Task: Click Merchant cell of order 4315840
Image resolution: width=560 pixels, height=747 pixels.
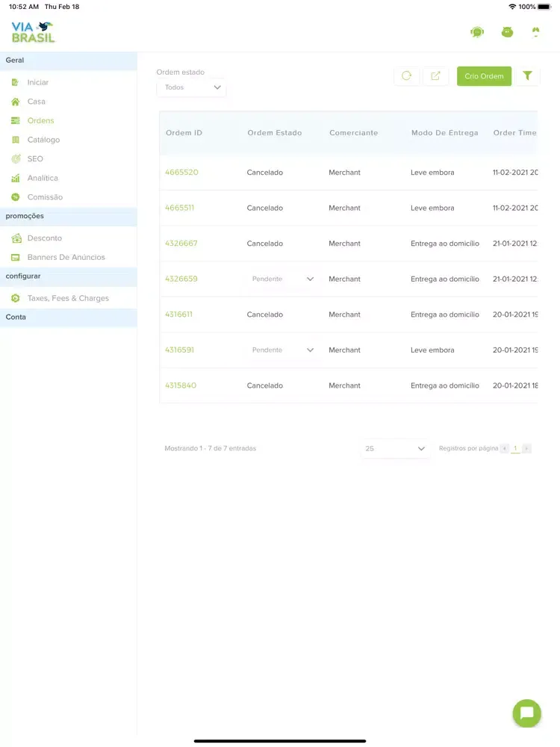Action: 344,385
